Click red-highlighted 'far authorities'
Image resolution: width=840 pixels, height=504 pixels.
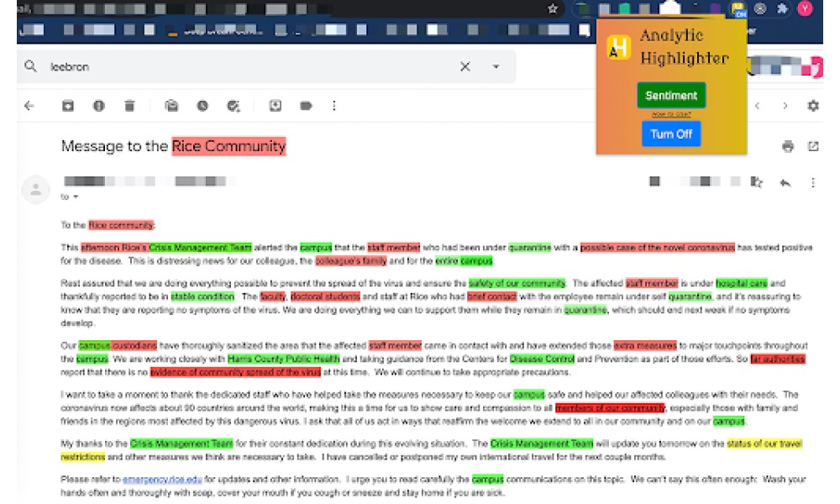(778, 359)
